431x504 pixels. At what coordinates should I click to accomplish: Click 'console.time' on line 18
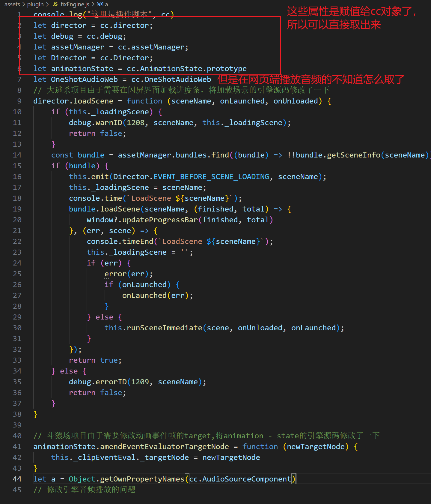coord(95,198)
